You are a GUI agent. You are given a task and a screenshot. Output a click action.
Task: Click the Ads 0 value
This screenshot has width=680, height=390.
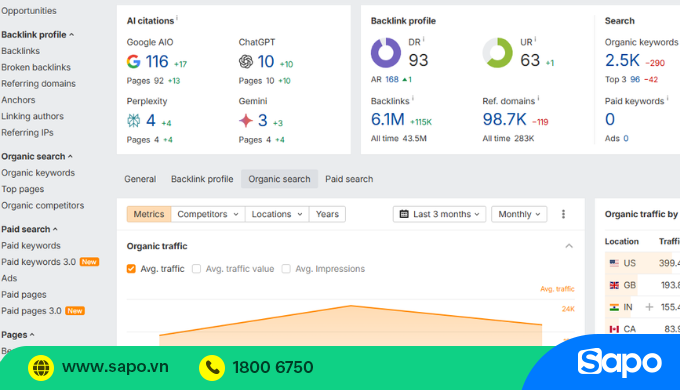626,138
